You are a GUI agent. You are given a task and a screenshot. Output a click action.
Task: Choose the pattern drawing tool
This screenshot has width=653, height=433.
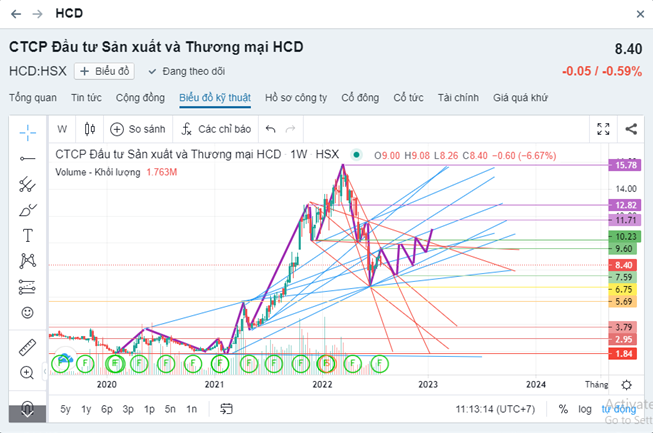[x=27, y=261]
